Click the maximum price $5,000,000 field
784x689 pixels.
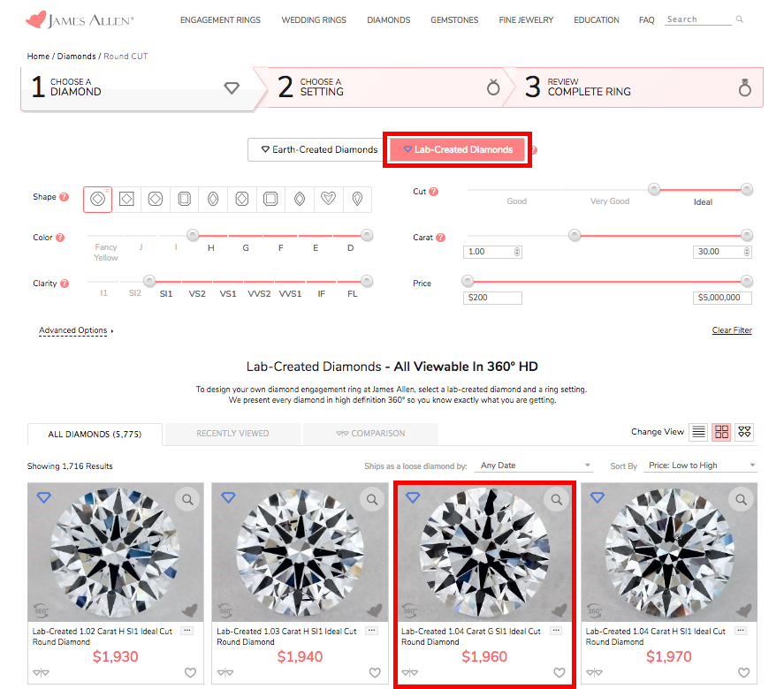[x=722, y=298]
